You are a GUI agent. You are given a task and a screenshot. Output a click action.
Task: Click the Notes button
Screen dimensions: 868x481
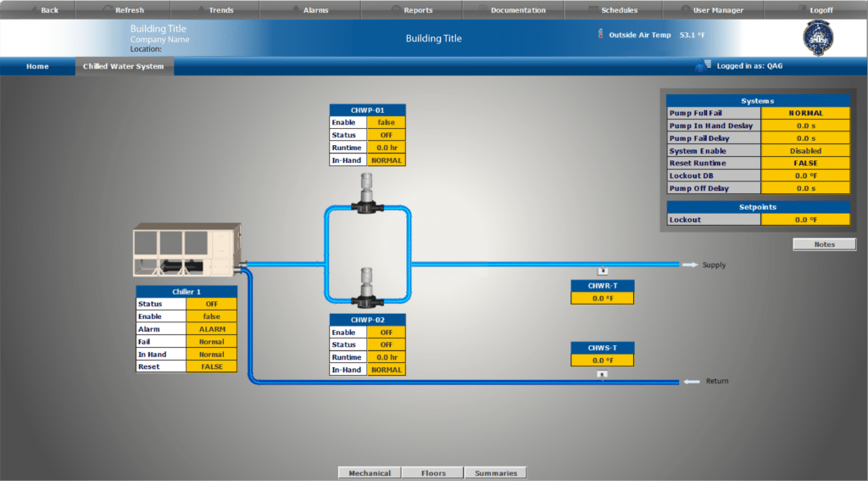[x=824, y=244]
